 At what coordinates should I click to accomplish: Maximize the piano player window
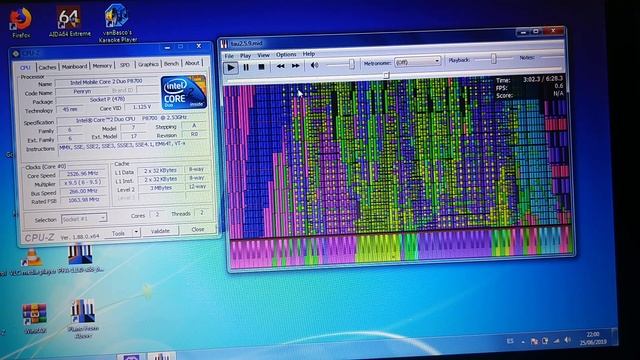[x=536, y=31]
